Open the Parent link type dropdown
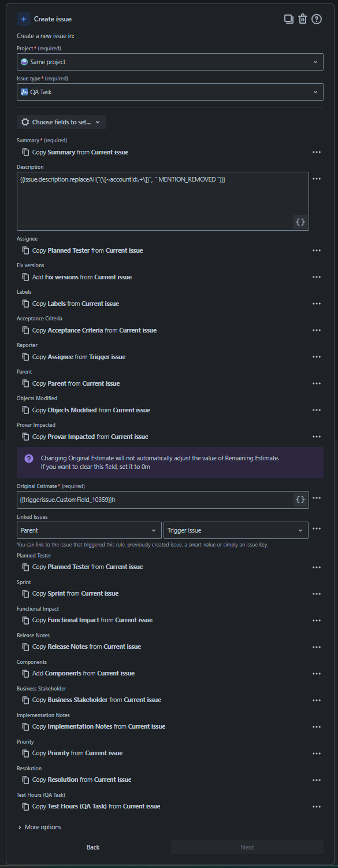 click(x=89, y=530)
